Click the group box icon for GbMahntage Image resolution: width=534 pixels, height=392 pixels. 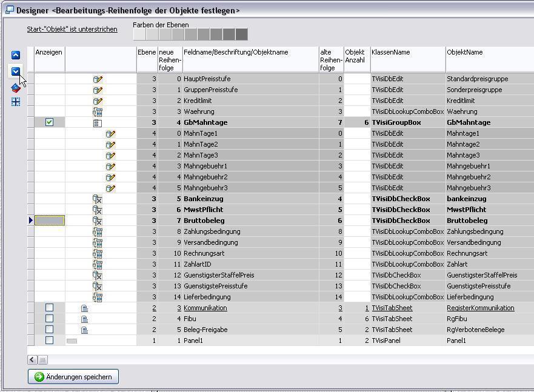tap(98, 122)
